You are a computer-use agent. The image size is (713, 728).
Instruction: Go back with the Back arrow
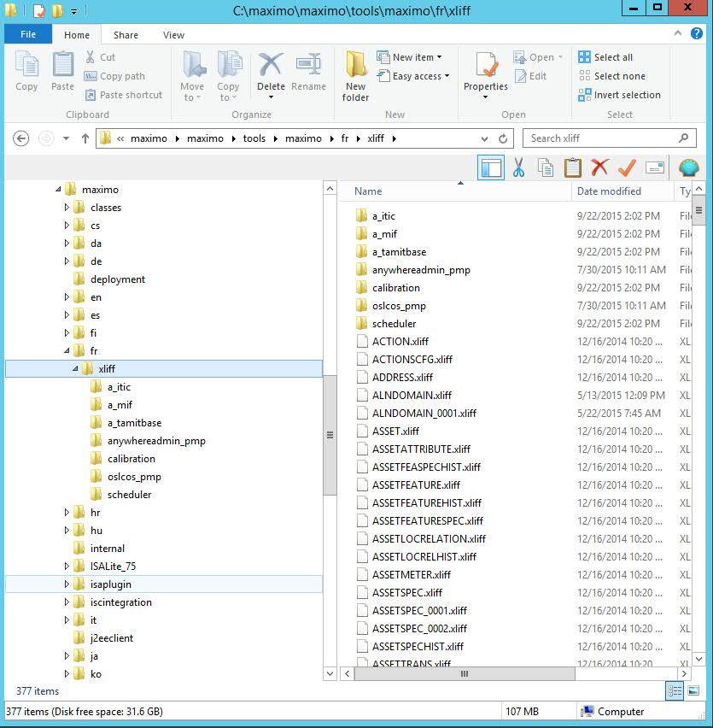click(x=20, y=138)
